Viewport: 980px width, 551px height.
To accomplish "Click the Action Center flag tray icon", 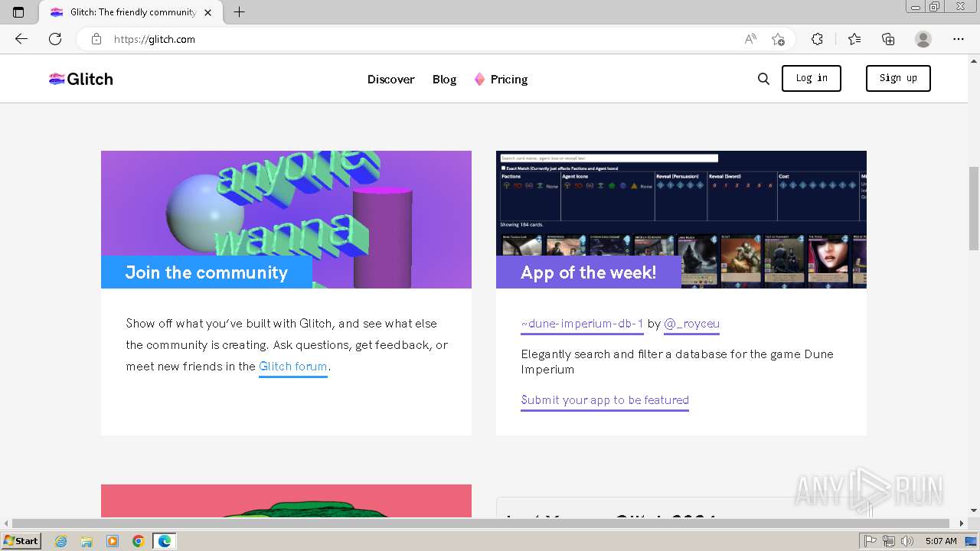I will pos(871,541).
